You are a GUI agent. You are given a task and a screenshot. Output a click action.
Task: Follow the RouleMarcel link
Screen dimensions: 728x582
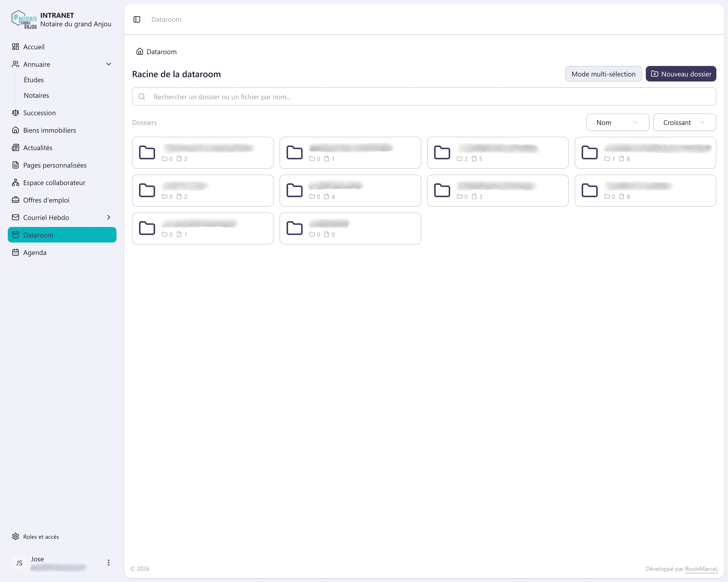click(701, 569)
